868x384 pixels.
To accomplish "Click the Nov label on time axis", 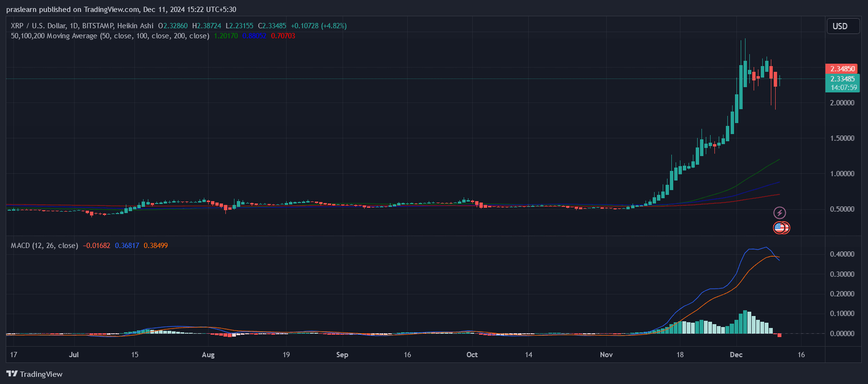I will click(x=606, y=355).
